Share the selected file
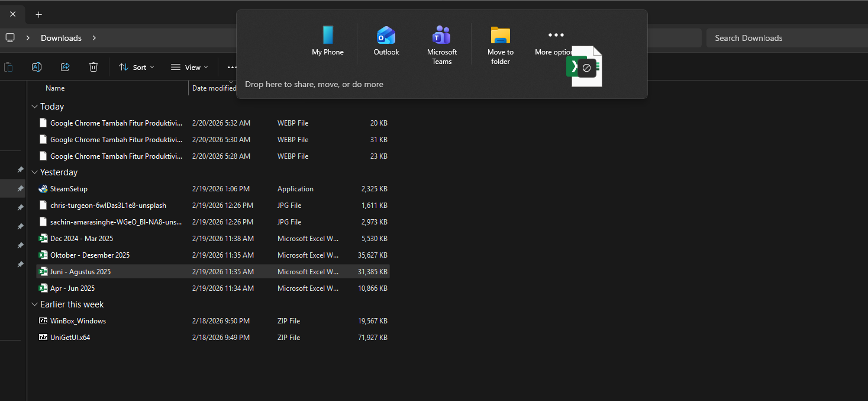 coord(65,67)
